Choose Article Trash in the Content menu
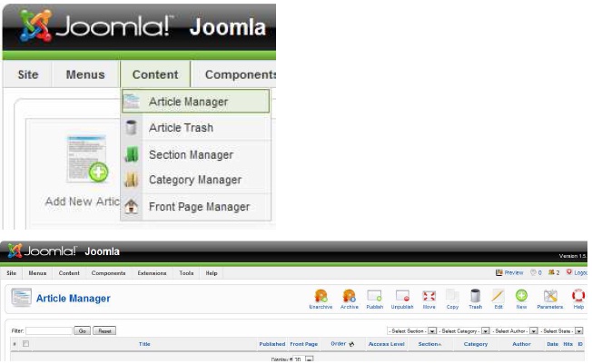Viewport: 592px width, 364px height. click(195, 128)
